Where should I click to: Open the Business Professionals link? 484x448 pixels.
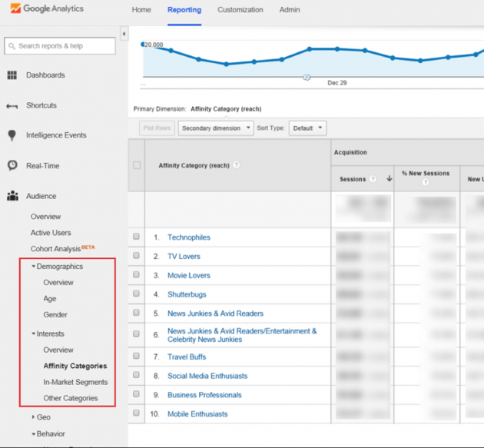coord(204,395)
